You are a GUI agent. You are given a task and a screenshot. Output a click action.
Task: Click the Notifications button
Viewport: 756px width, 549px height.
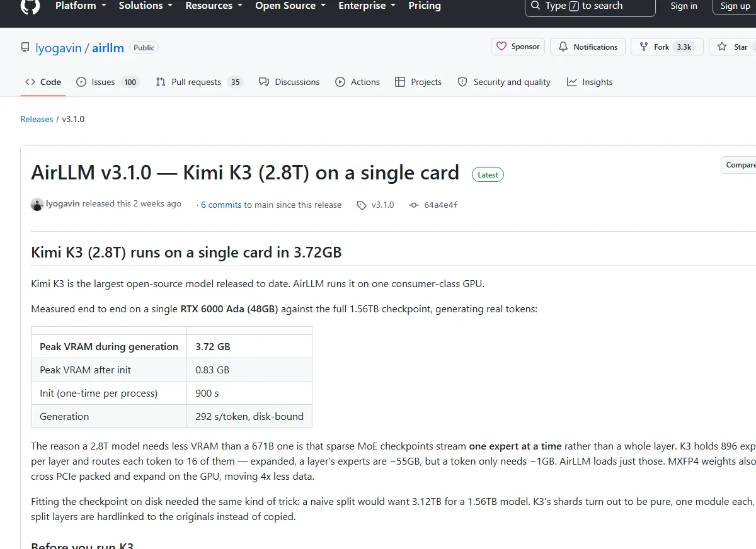[588, 47]
